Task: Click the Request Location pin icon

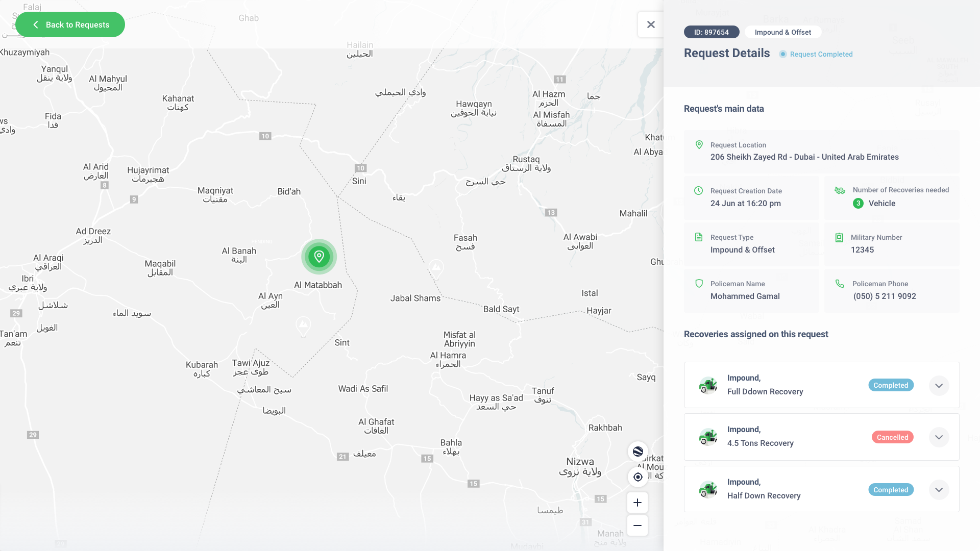Action: tap(699, 145)
